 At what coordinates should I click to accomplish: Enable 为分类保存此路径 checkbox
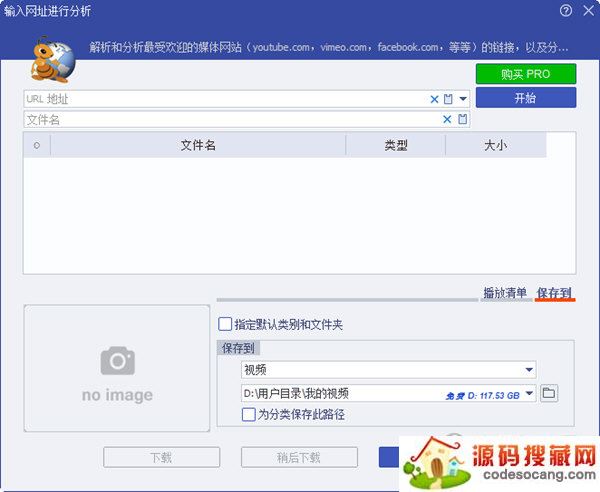[249, 414]
